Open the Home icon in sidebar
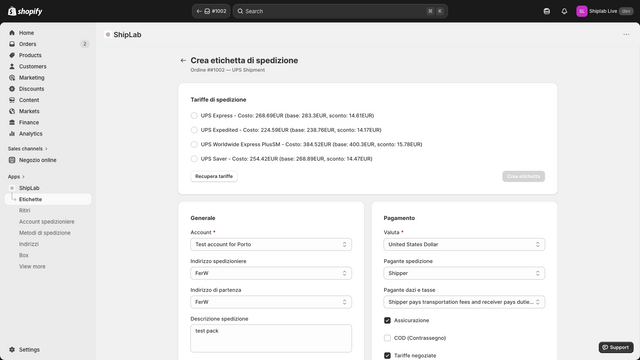 12,33
